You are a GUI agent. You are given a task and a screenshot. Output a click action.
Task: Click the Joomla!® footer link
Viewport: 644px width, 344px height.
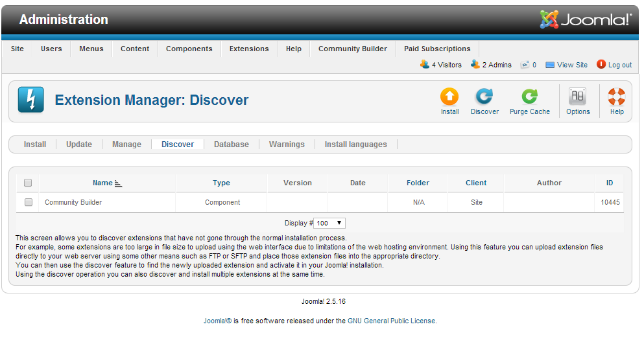click(218, 321)
